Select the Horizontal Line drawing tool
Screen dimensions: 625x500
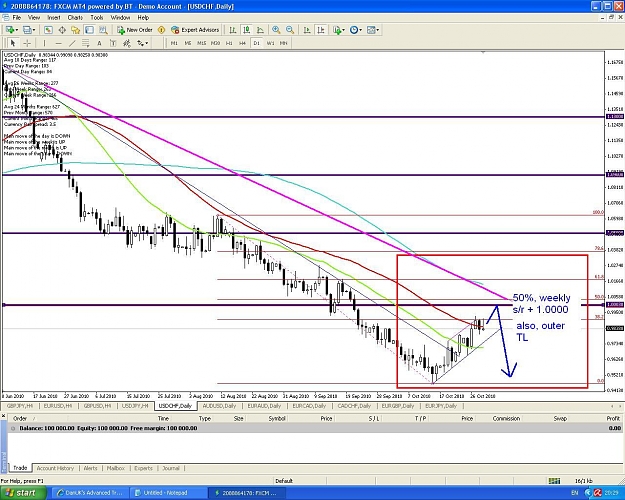click(58, 43)
